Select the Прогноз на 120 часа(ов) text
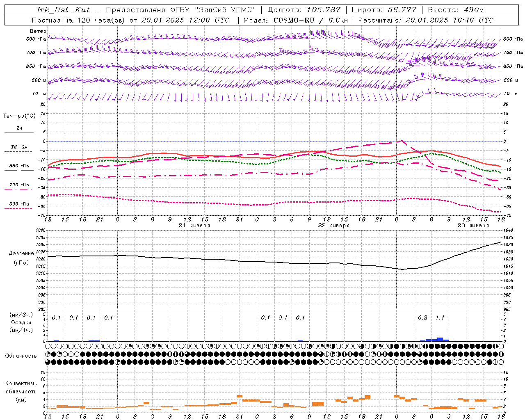The image size is (525, 420). point(79,20)
